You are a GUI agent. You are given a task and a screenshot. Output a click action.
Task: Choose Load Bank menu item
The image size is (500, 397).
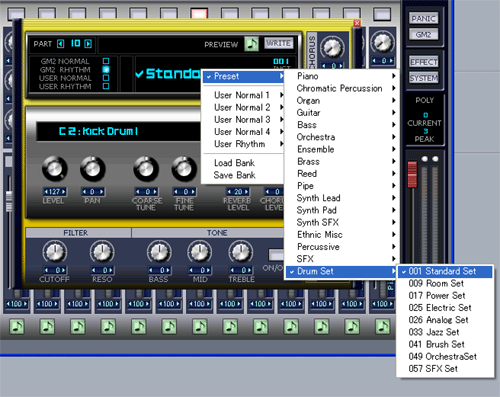244,163
